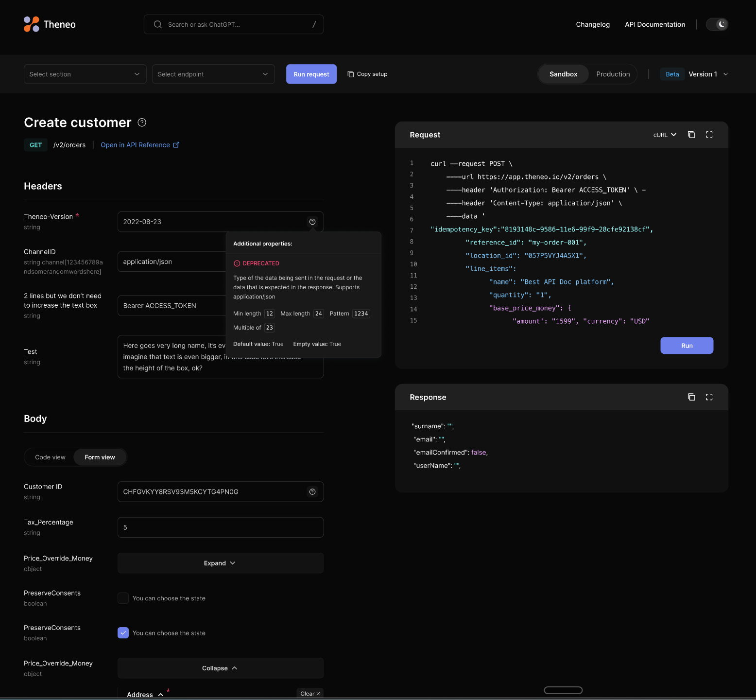Click the Beta badge
This screenshot has width=756, height=700.
[x=672, y=74]
